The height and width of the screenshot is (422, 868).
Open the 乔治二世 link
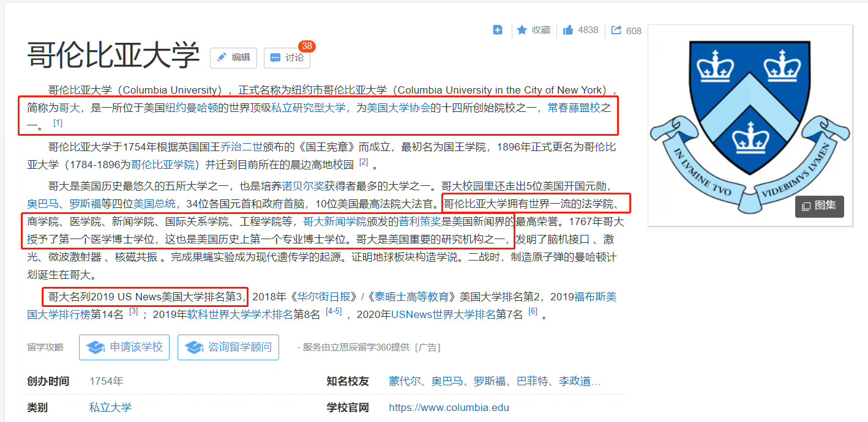(x=241, y=147)
